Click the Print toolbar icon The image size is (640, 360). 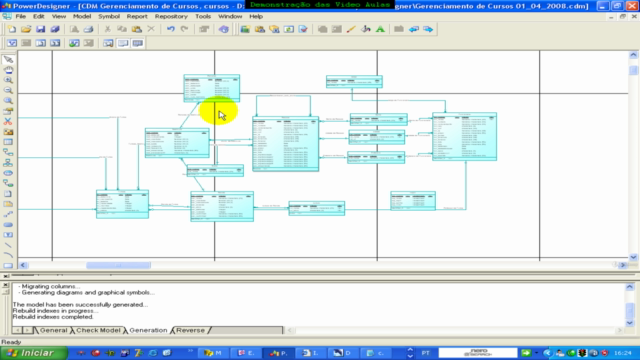[88, 29]
